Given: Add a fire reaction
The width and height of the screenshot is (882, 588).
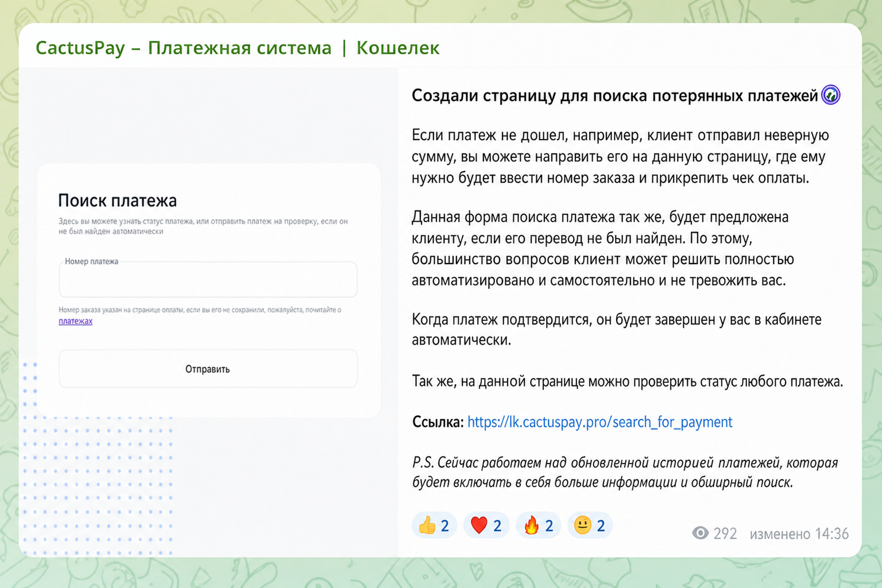Looking at the screenshot, I should (x=538, y=525).
